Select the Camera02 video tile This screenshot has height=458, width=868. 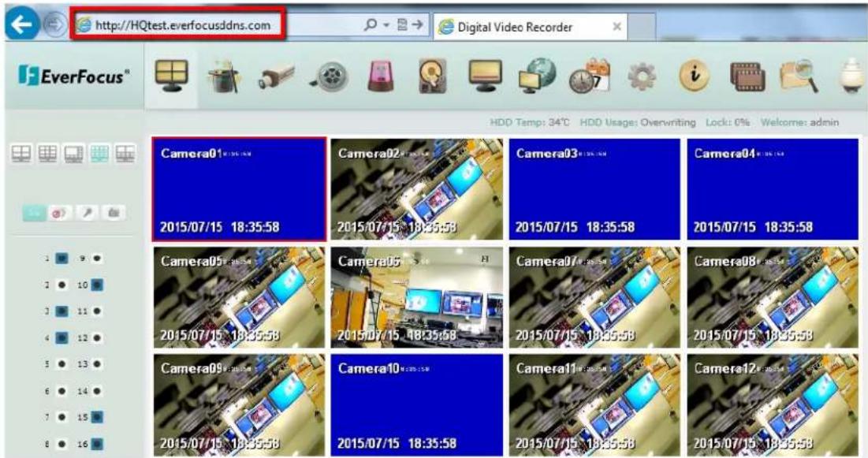coord(417,189)
